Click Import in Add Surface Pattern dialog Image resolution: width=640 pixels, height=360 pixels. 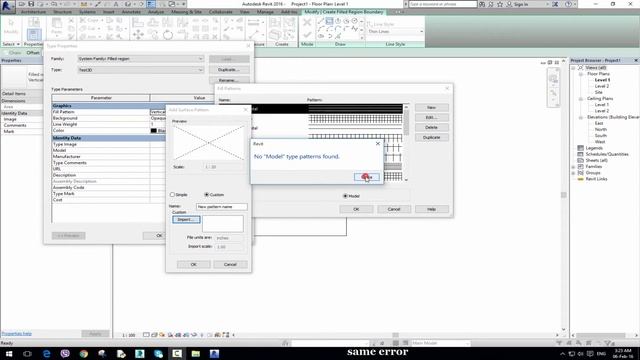point(186,220)
